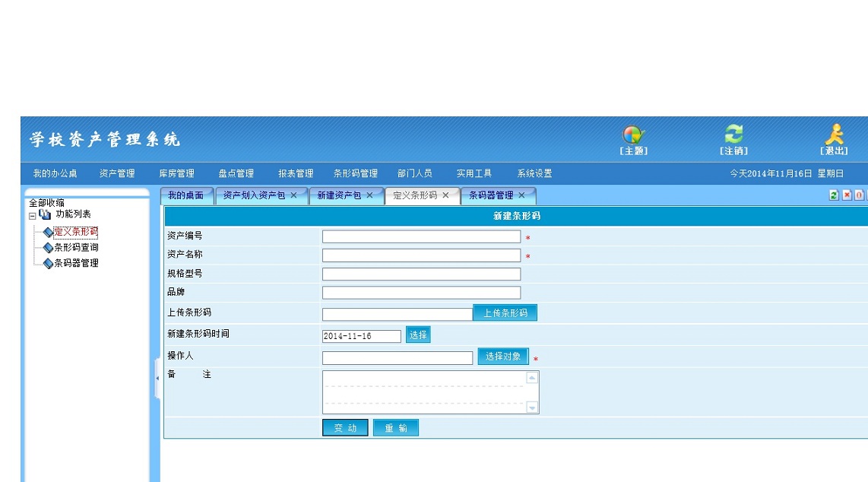Click the book icon beside 条码器管理
The image size is (868, 482).
48,264
